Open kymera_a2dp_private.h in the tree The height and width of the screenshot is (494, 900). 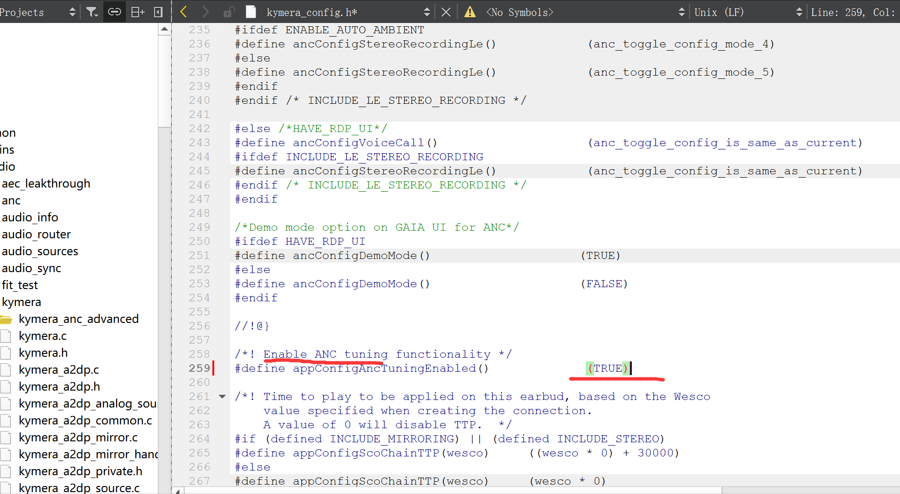(x=80, y=471)
